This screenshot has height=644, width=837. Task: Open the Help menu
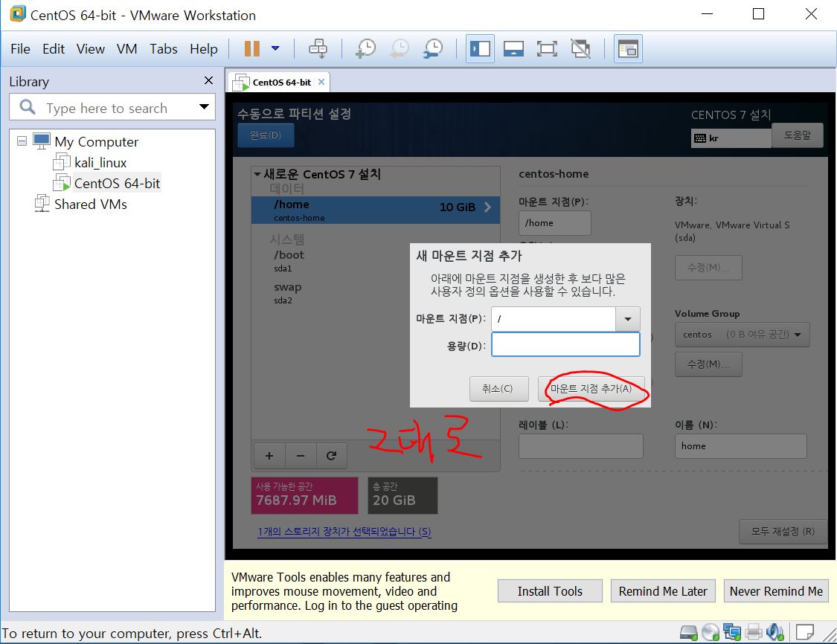[203, 48]
